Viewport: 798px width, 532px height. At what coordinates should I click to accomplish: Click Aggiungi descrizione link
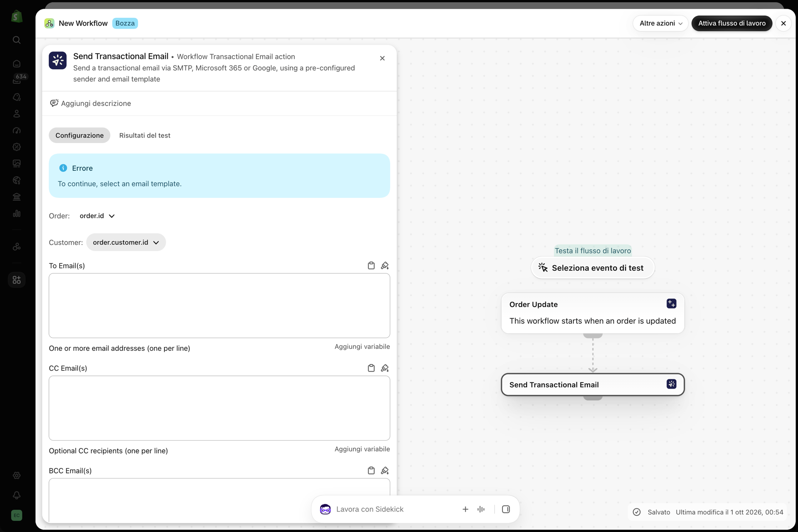point(90,103)
